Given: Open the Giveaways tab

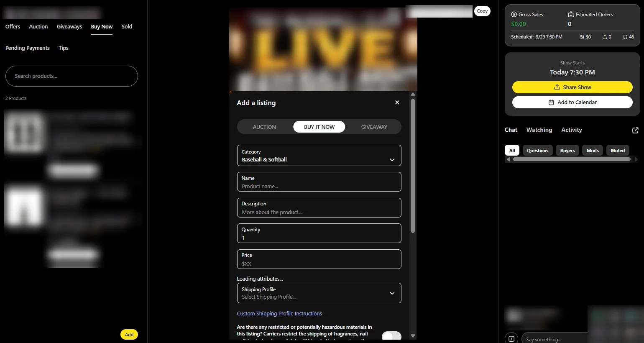Looking at the screenshot, I should [x=69, y=26].
